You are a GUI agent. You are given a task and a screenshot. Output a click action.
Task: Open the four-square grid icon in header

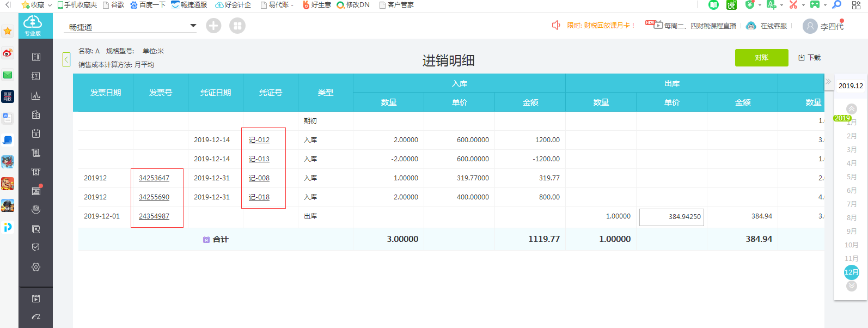click(x=237, y=26)
